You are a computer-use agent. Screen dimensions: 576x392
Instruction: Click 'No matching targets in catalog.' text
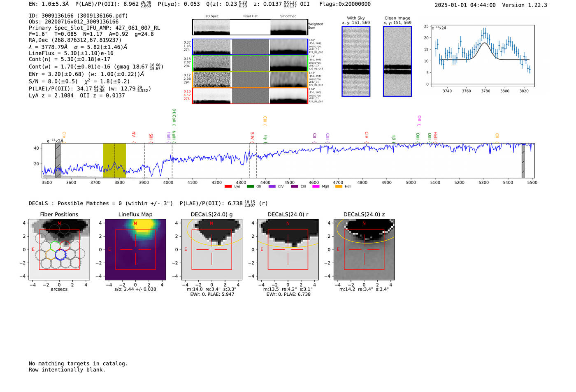coord(78,364)
